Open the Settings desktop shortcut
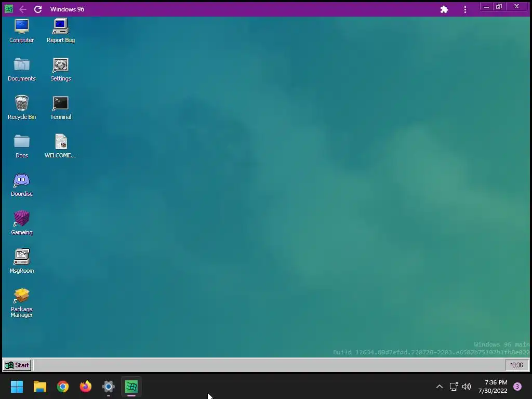The image size is (532, 399). [61, 70]
